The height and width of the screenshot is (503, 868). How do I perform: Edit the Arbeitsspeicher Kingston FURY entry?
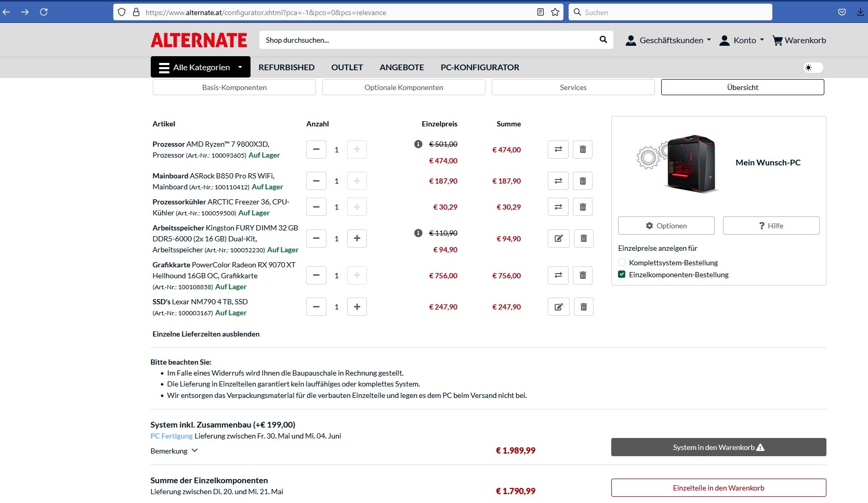pos(559,239)
